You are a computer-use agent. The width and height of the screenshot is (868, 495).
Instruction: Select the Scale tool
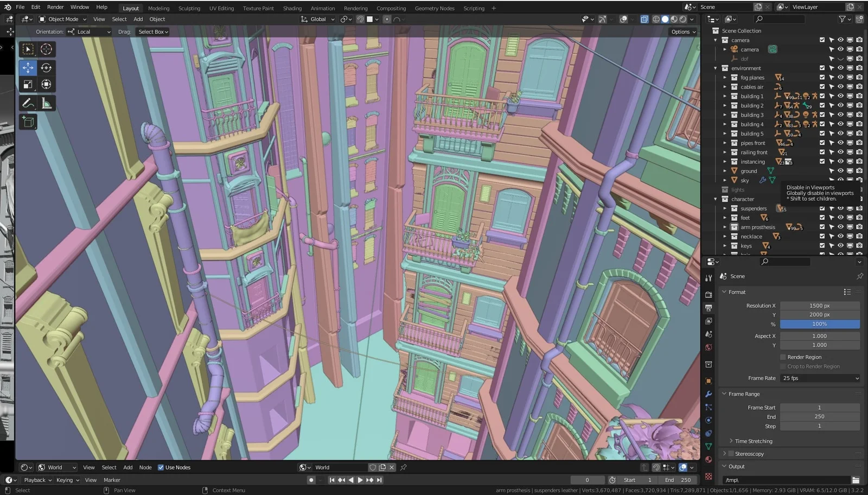[x=28, y=84]
